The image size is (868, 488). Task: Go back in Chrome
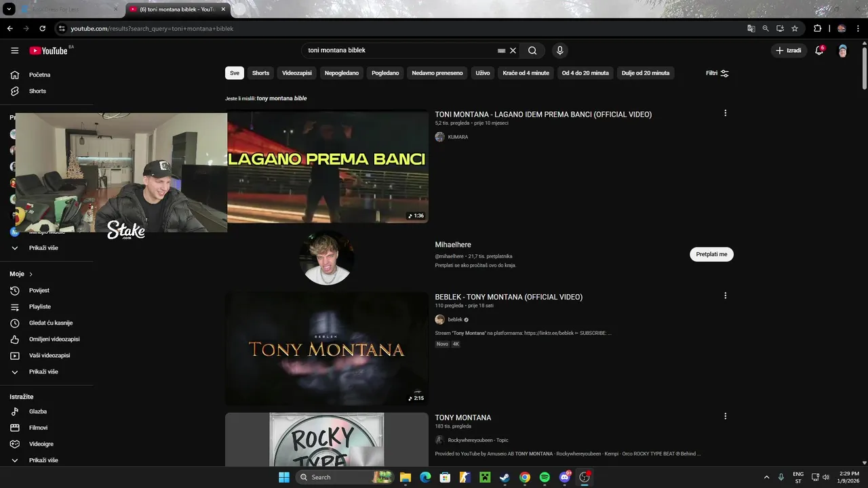[9, 28]
